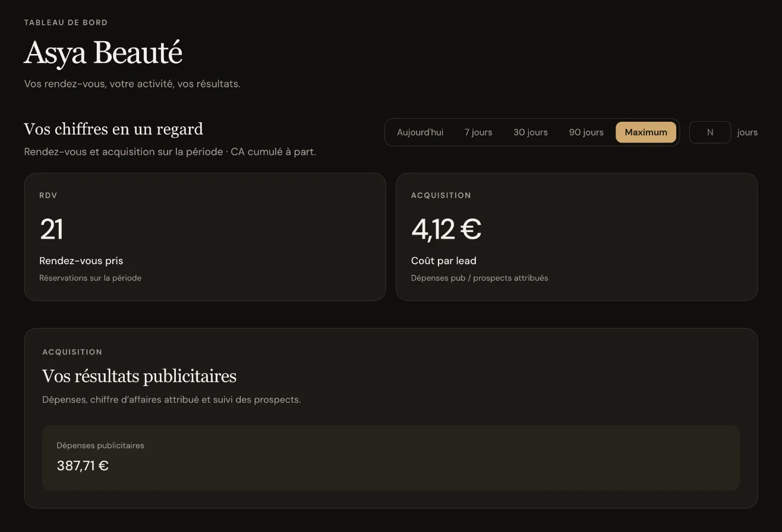
Task: Focus the custom N days input field
Action: click(x=710, y=132)
